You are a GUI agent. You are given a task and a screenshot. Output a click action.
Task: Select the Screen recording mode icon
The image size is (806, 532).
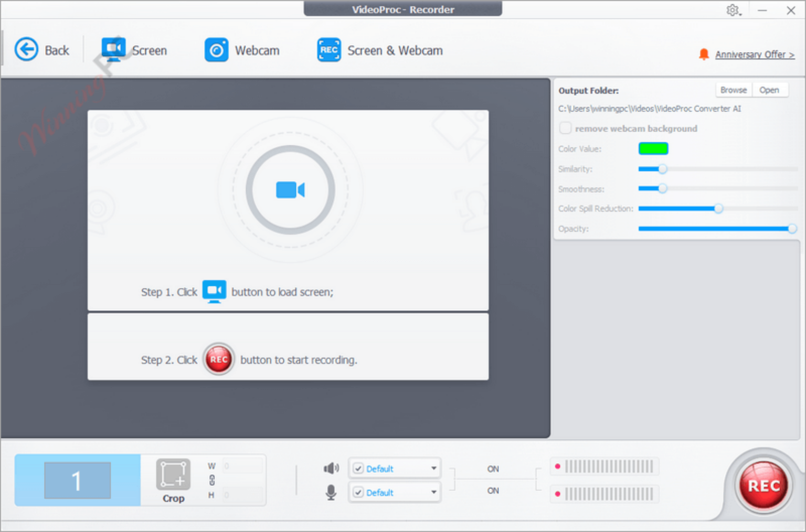pyautogui.click(x=113, y=49)
